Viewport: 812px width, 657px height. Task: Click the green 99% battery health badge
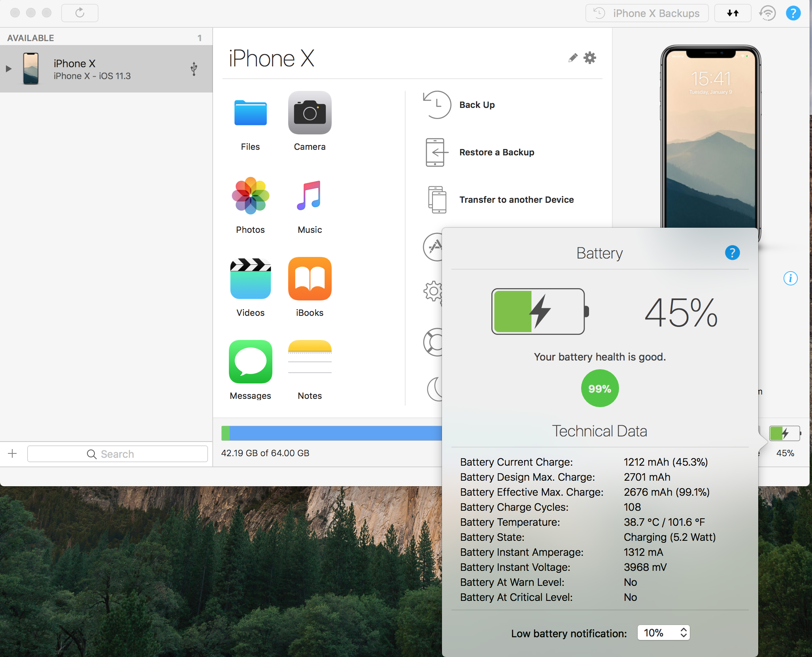coord(600,388)
